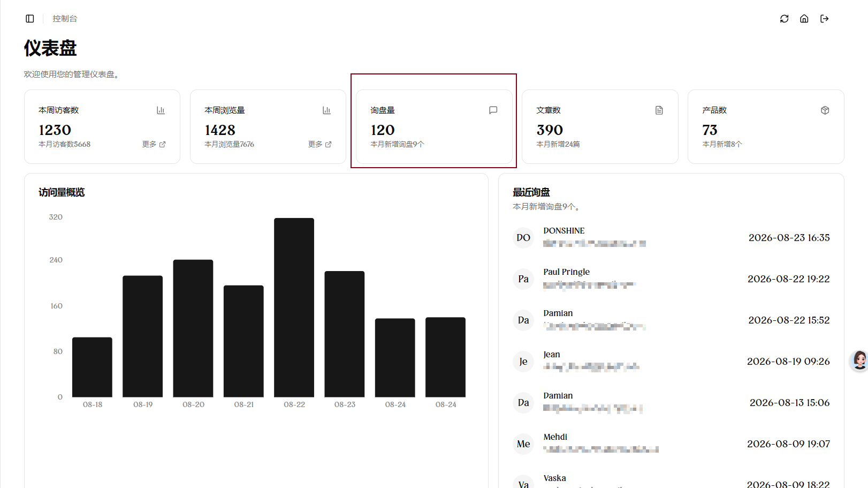The height and width of the screenshot is (488, 868).
Task: Select the 08-19 bar in chart
Action: coord(143,336)
